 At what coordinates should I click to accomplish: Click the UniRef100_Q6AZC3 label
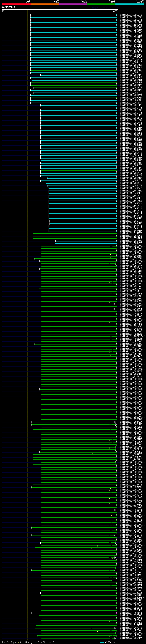point(131,236)
